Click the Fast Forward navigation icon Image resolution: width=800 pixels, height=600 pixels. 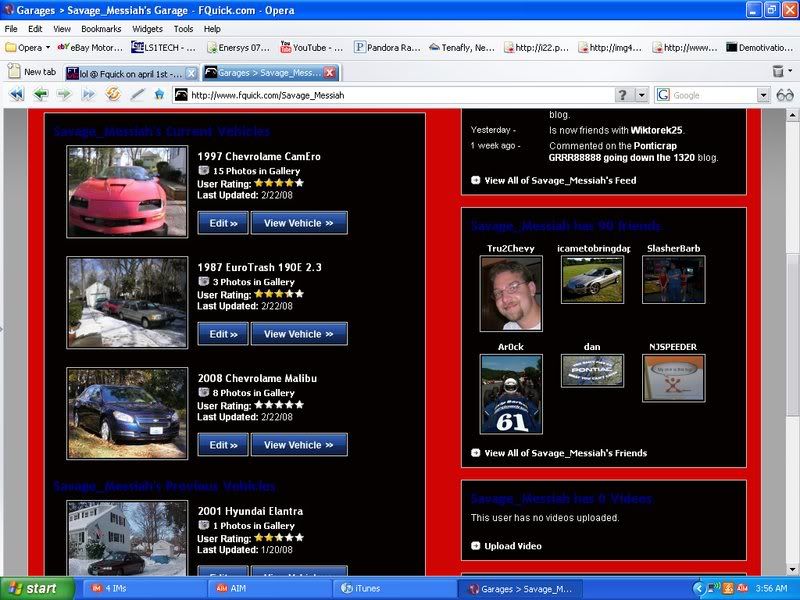coord(88,94)
